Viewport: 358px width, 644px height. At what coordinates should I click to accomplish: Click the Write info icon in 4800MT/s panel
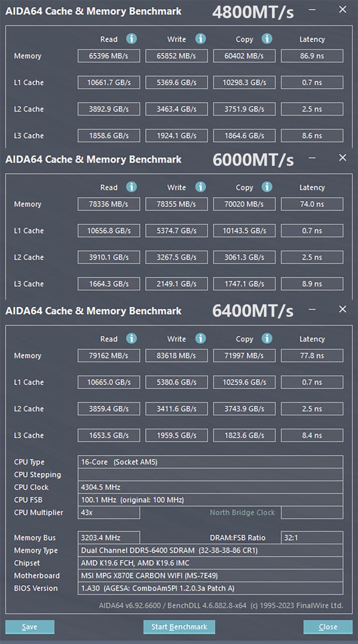(201, 39)
